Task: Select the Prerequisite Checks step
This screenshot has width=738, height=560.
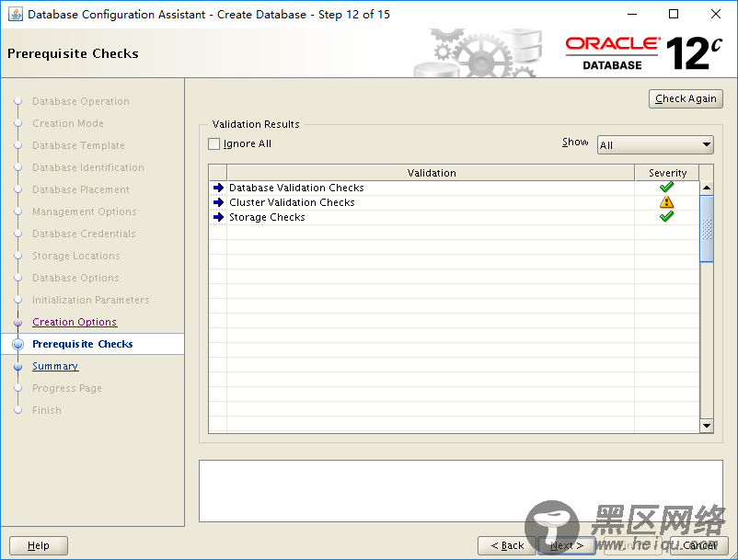Action: (x=83, y=344)
